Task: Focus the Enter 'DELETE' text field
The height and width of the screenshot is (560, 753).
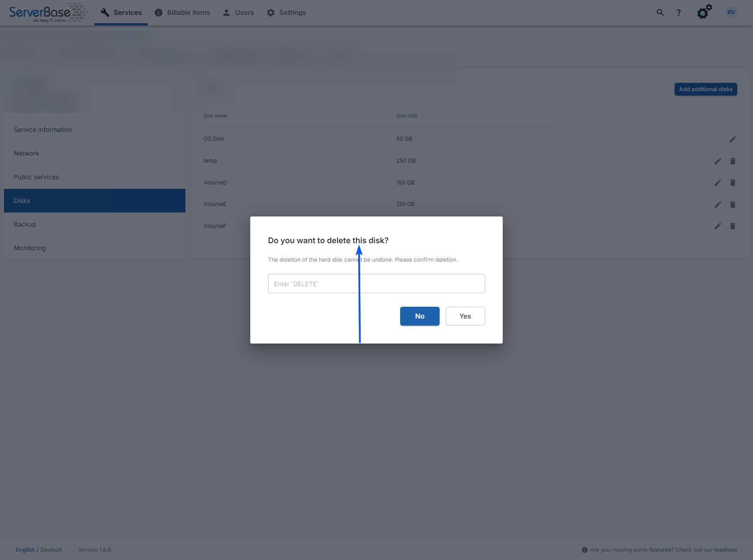Action: 376,284
